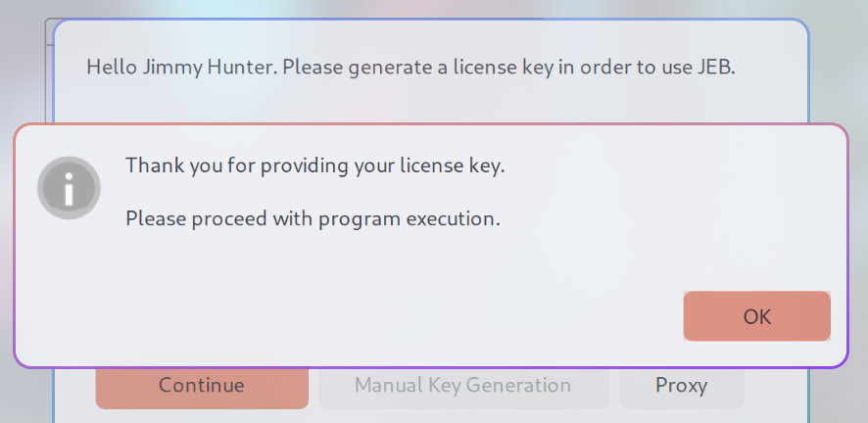Screen dimensions: 868x423
Task: Click the white 'i' inside the info icon
Action: [x=69, y=189]
